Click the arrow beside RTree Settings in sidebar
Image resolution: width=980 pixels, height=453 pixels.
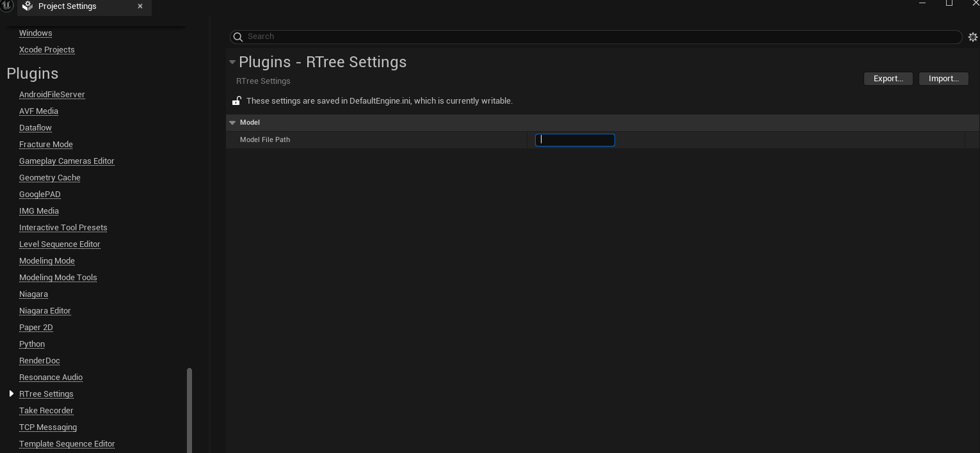12,393
